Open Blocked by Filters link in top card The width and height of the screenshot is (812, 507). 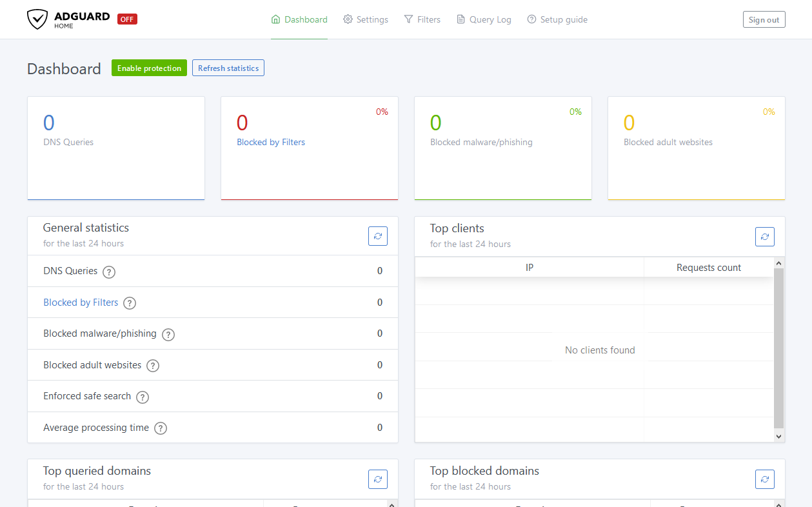point(271,142)
